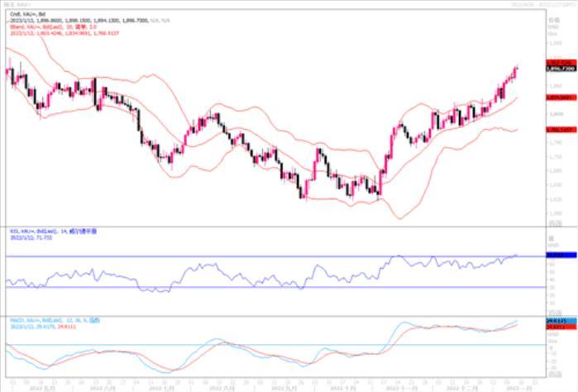Select the blue RSI value tag on axis

click(x=560, y=256)
